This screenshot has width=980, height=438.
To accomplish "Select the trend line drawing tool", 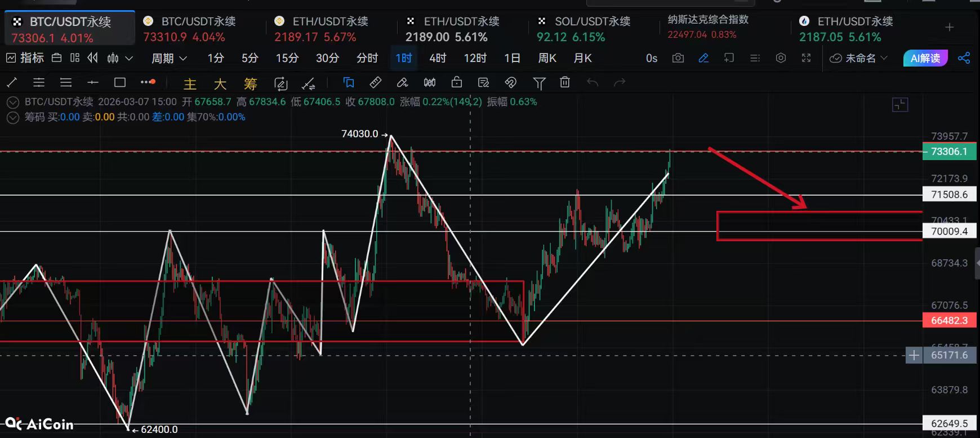I will [x=12, y=83].
